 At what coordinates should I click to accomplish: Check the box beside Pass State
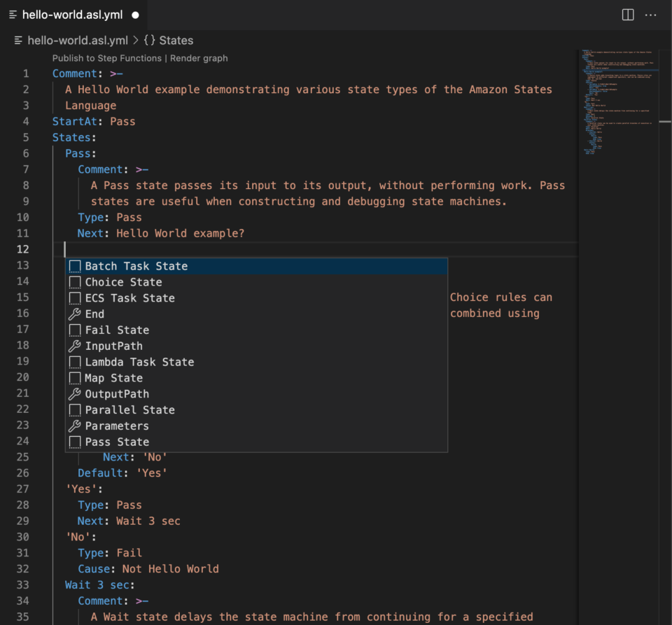click(75, 442)
